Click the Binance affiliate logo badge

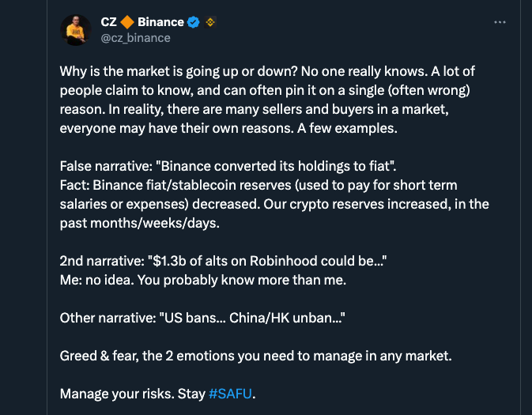pyautogui.click(x=210, y=22)
